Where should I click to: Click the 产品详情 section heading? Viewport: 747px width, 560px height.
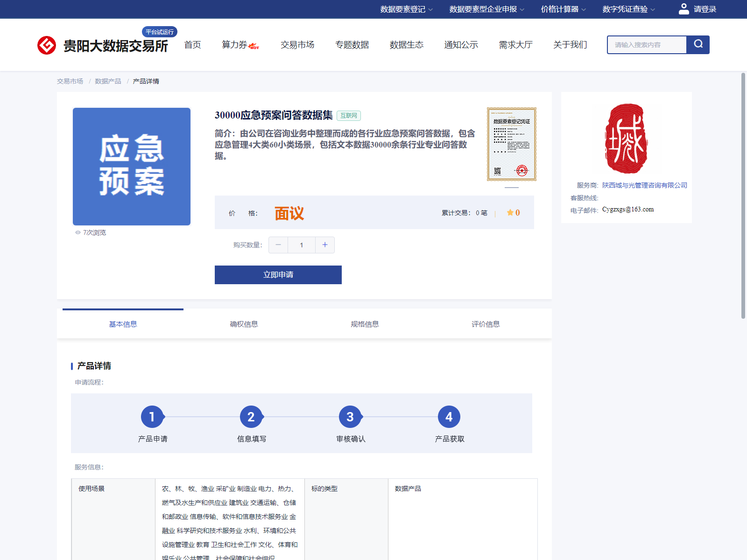pyautogui.click(x=94, y=366)
